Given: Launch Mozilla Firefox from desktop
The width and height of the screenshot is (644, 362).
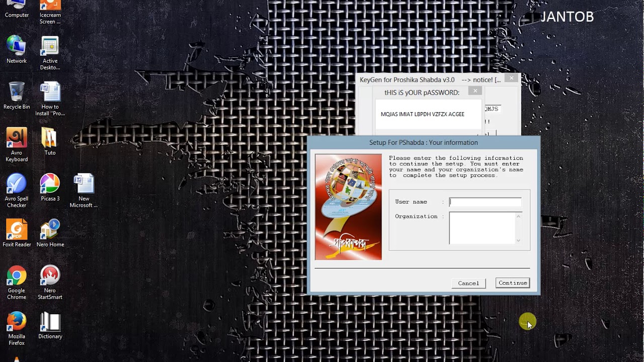Looking at the screenshot, I should 17,328.
